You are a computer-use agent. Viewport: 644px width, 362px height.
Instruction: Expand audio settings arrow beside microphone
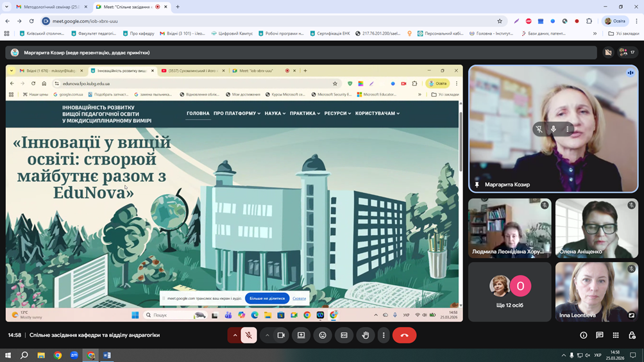[235, 335]
